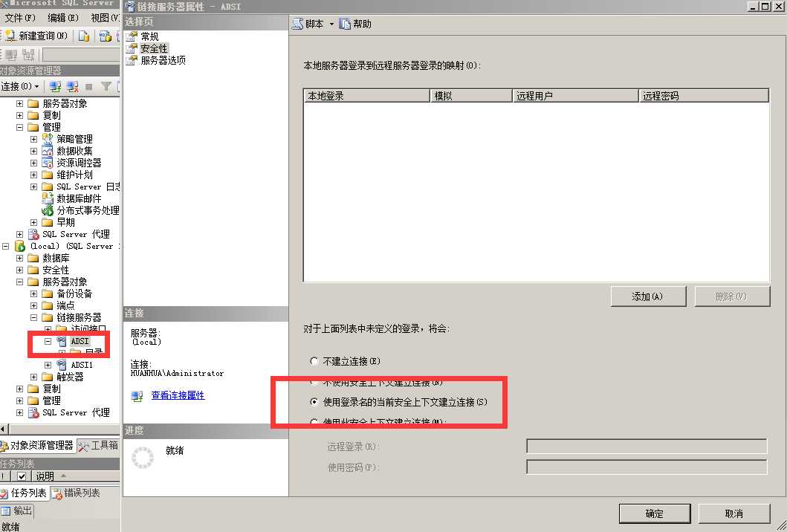
Task: Click the 确定 button
Action: 655,513
